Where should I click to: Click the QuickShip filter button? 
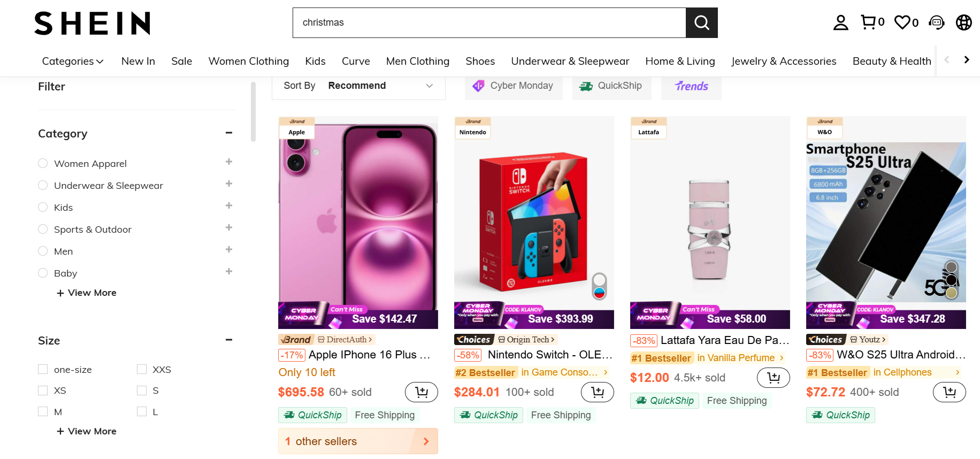coord(611,86)
